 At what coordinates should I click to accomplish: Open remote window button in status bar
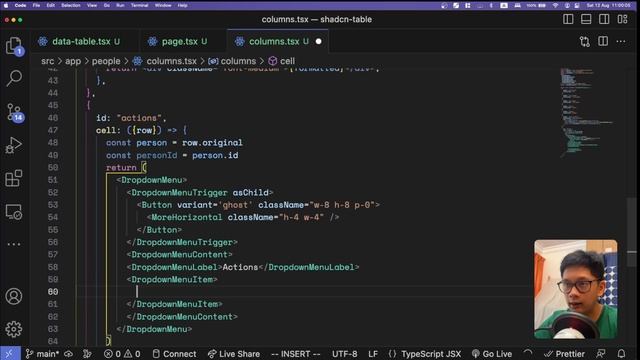click(x=10, y=353)
